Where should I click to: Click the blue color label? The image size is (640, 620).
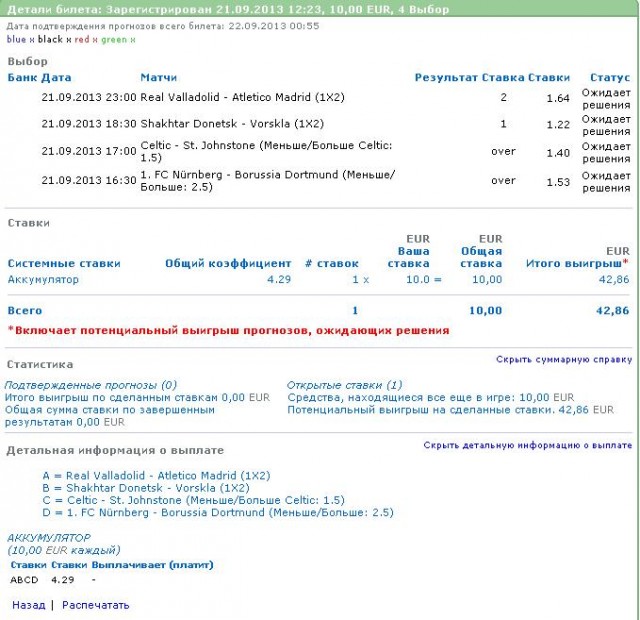click(x=16, y=40)
